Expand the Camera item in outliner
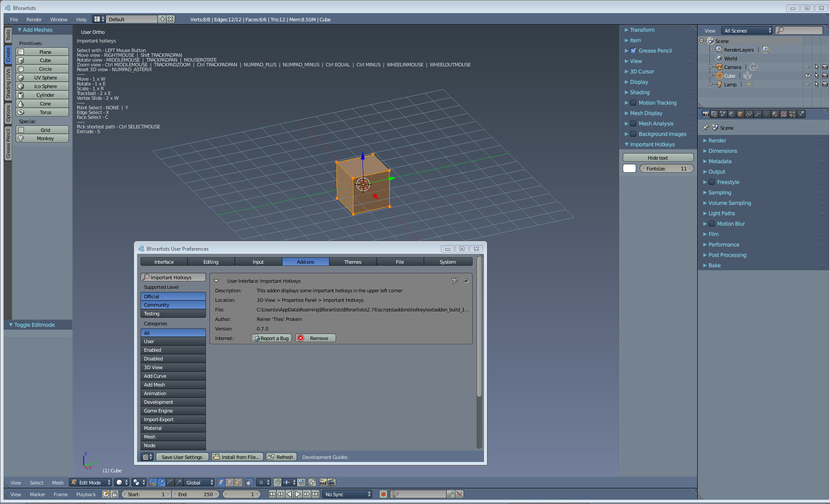Screen dimensions: 830x504 click(710, 67)
